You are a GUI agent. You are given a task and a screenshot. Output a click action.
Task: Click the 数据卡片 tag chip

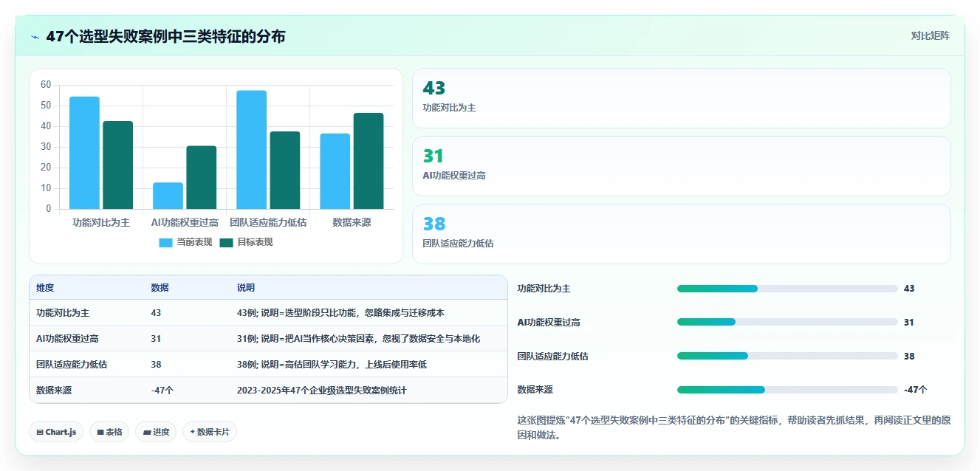coord(210,432)
